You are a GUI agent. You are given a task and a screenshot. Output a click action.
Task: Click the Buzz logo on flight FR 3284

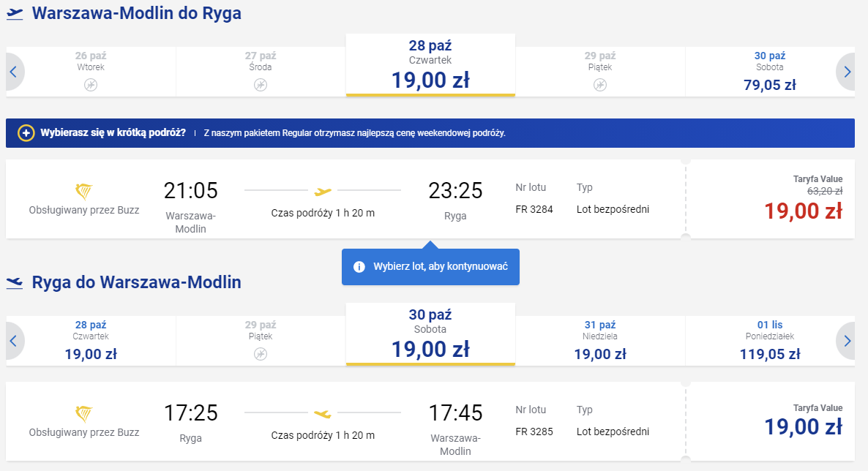click(x=83, y=192)
